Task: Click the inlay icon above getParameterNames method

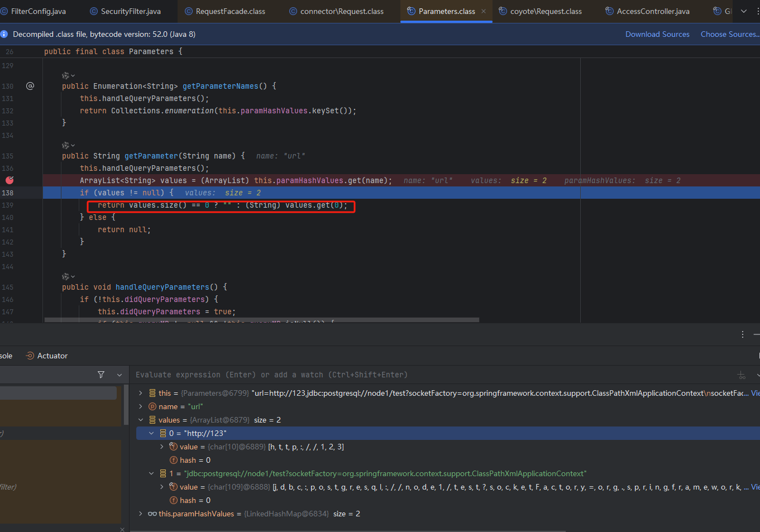Action: tap(68, 75)
